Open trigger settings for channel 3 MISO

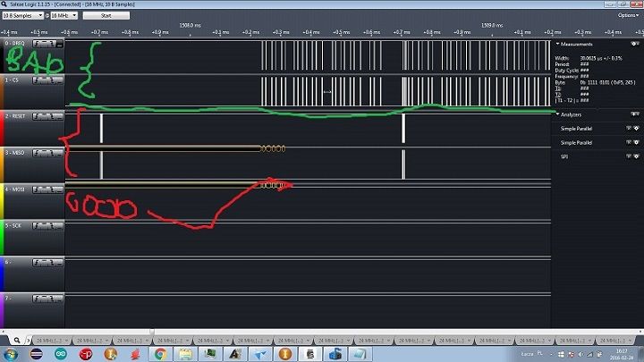pos(47,153)
